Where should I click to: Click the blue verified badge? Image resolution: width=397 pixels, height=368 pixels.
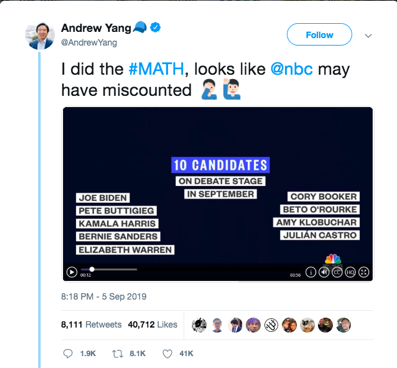click(155, 28)
